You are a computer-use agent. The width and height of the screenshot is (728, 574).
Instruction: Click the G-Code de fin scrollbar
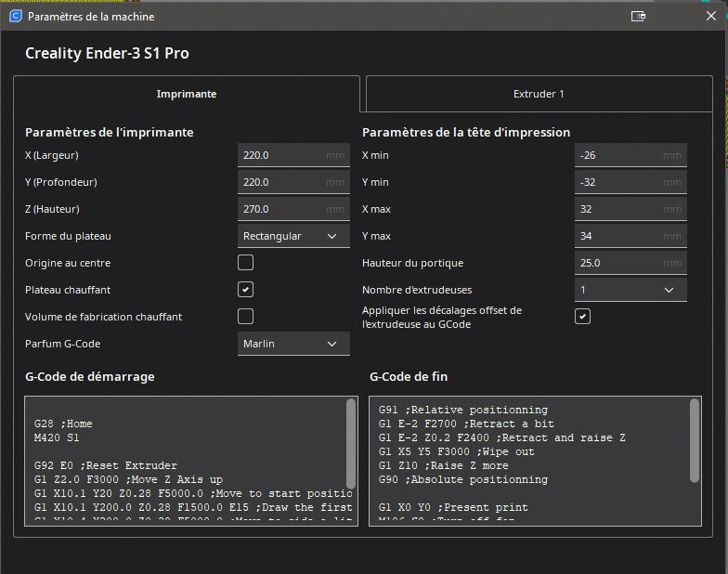(695, 440)
